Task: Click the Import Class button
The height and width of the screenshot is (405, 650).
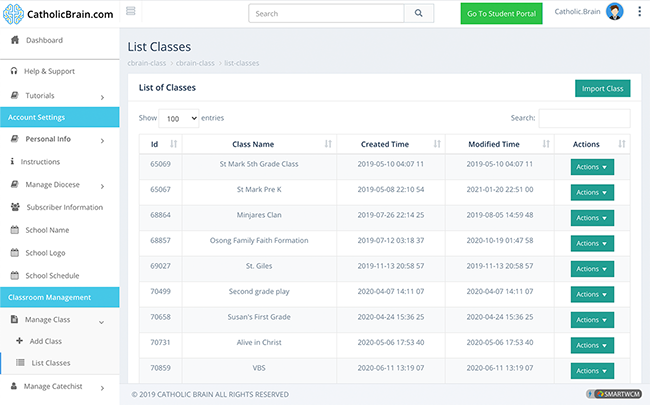Action: (x=602, y=88)
